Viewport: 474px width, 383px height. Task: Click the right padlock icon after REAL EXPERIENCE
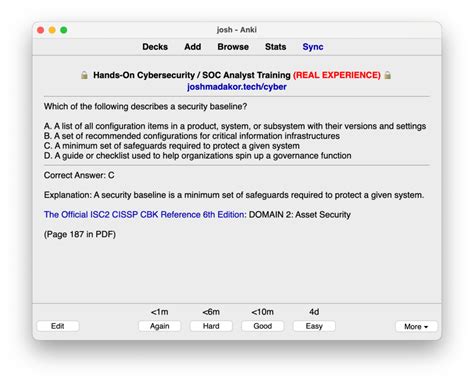click(x=387, y=75)
